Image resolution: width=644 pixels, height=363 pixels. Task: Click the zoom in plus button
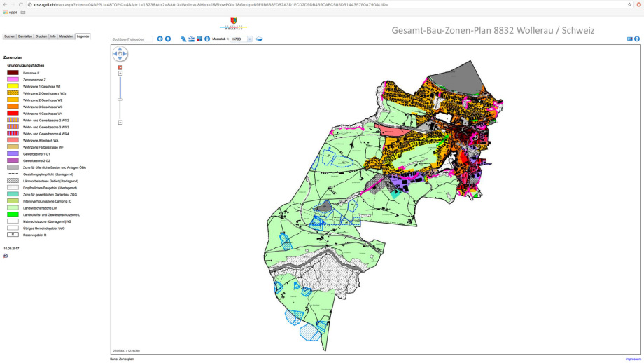[120, 73]
